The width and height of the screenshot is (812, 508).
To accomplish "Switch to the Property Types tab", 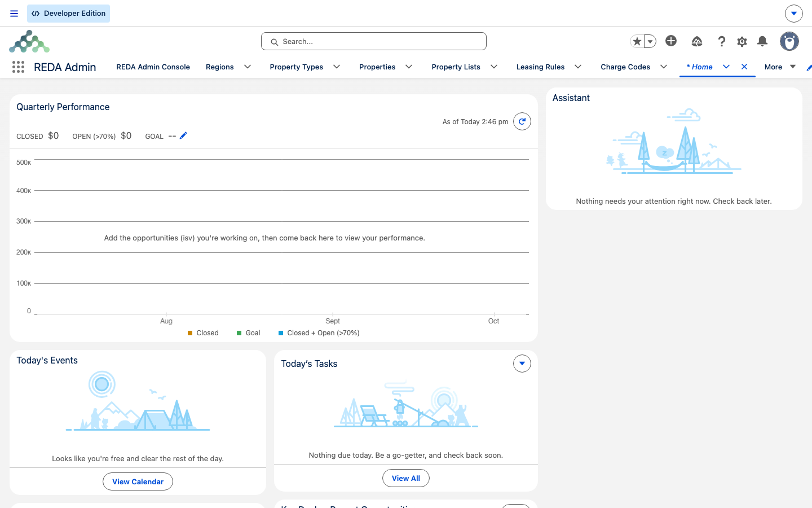I will 297,67.
